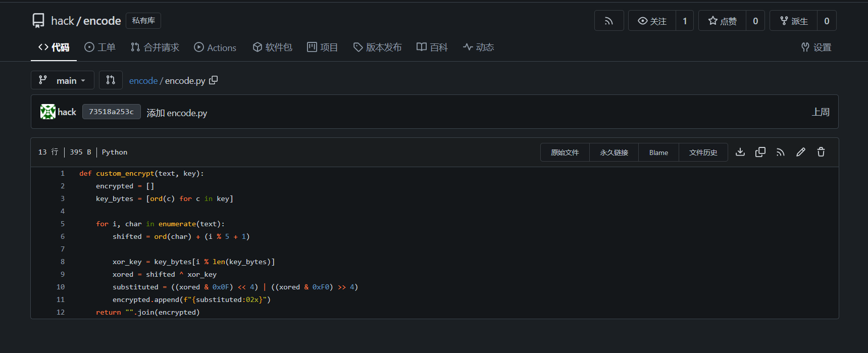Image resolution: width=868 pixels, height=353 pixels.
Task: Switch to the 合并请求 tab
Action: coord(155,47)
